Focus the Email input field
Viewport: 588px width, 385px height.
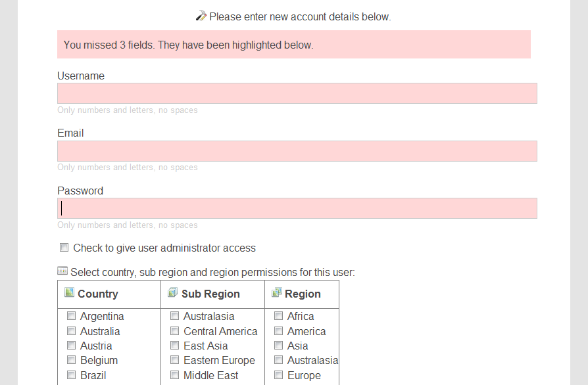click(x=297, y=151)
